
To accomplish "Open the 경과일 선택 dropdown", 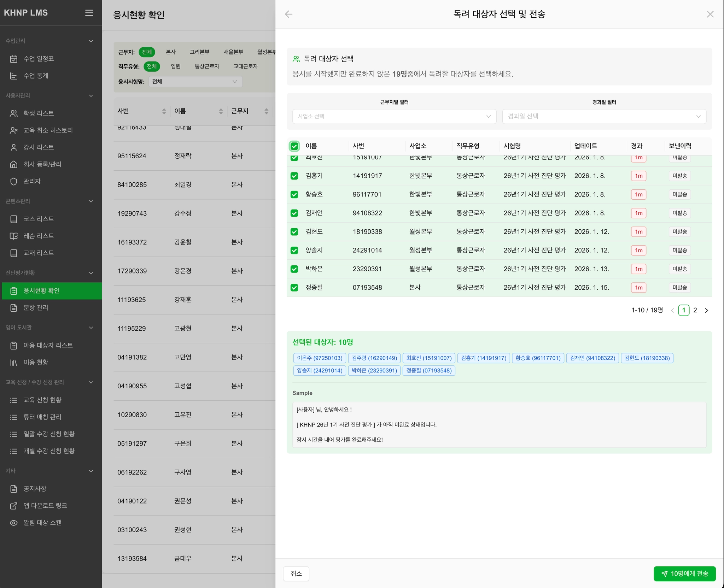I will pos(604,116).
